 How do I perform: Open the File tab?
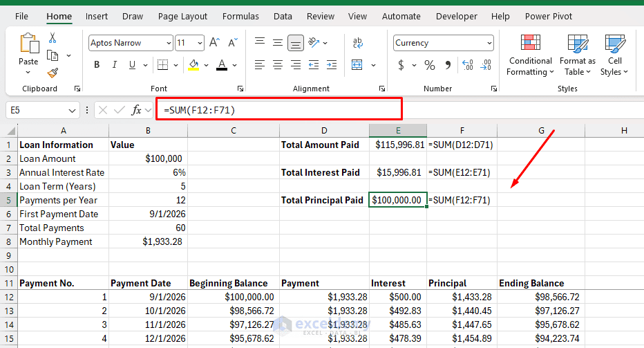pos(22,17)
